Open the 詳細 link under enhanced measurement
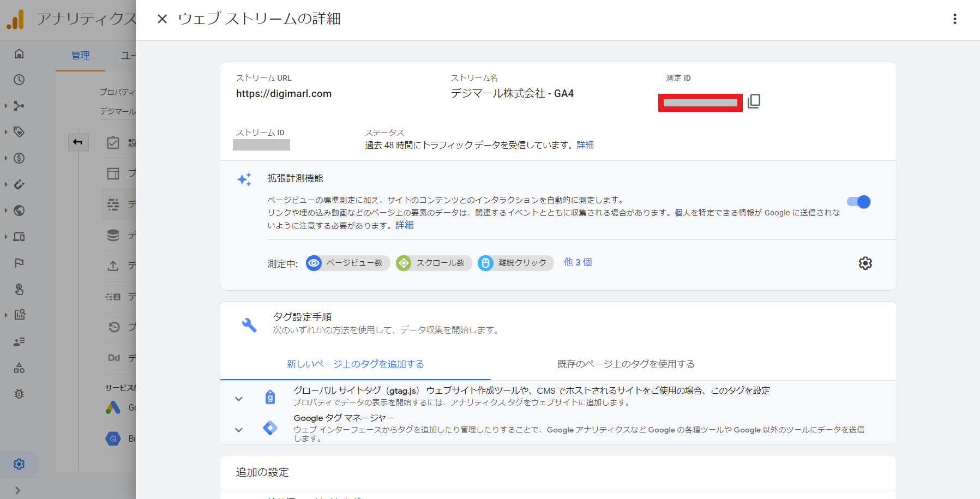The image size is (980, 499). pyautogui.click(x=404, y=225)
